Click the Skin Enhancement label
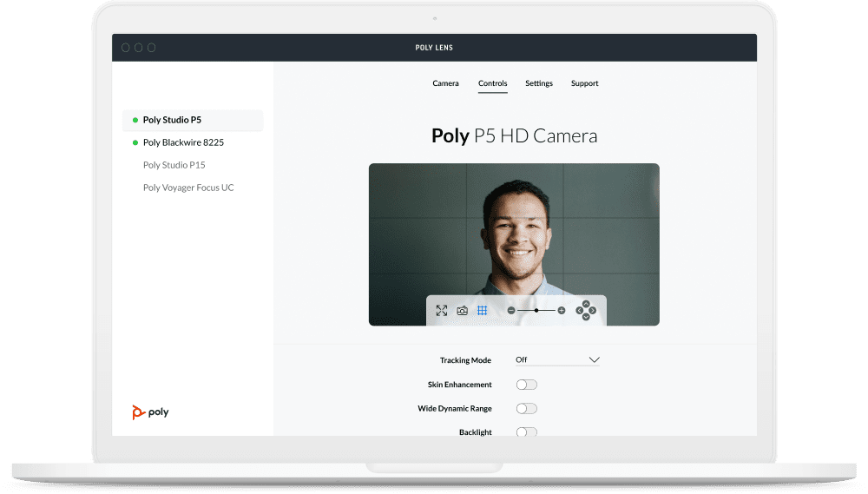 [459, 385]
